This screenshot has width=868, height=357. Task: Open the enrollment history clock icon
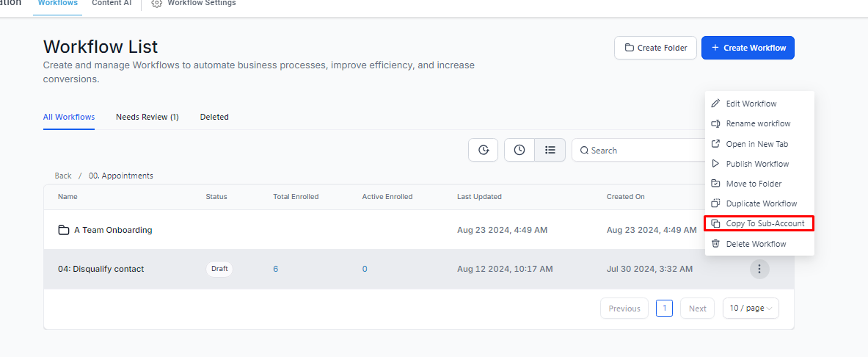coord(519,150)
